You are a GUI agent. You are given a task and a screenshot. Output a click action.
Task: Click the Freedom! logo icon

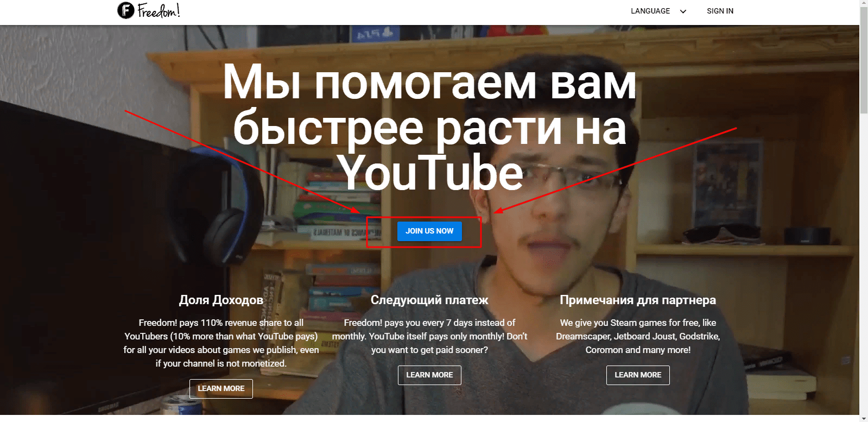coord(126,10)
